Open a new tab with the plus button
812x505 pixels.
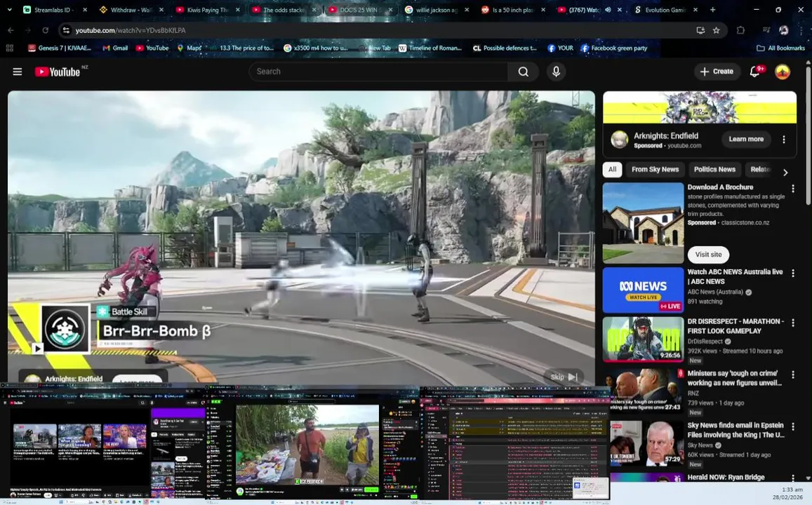pos(712,10)
